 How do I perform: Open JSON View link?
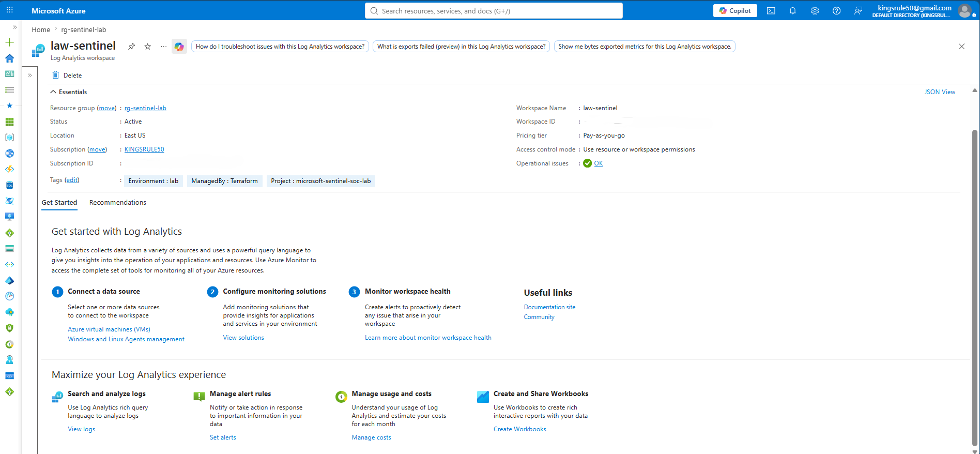(x=940, y=92)
